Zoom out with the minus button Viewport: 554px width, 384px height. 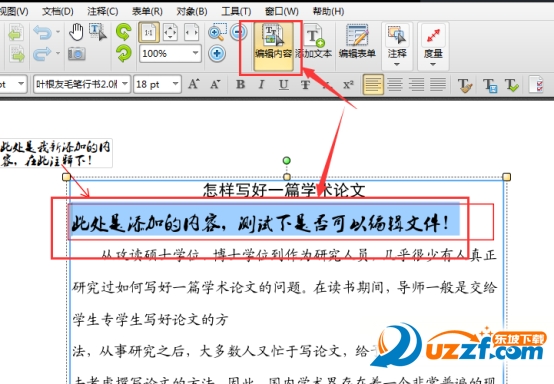click(x=238, y=32)
